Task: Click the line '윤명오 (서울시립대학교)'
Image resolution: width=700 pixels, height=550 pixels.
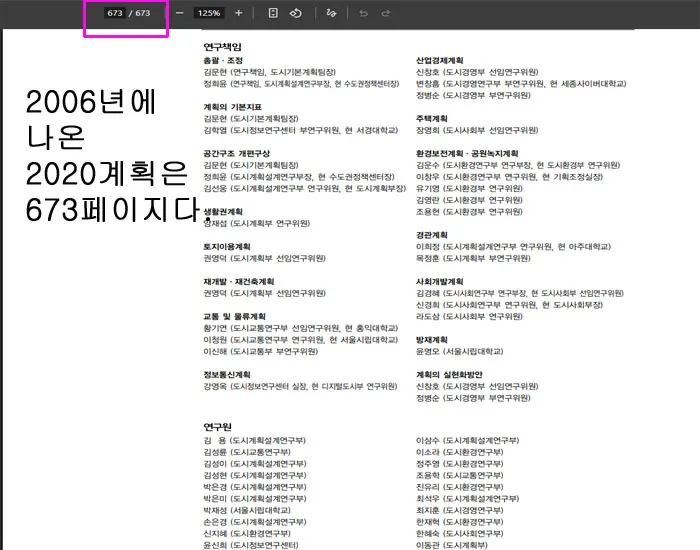Action: [x=459, y=351]
